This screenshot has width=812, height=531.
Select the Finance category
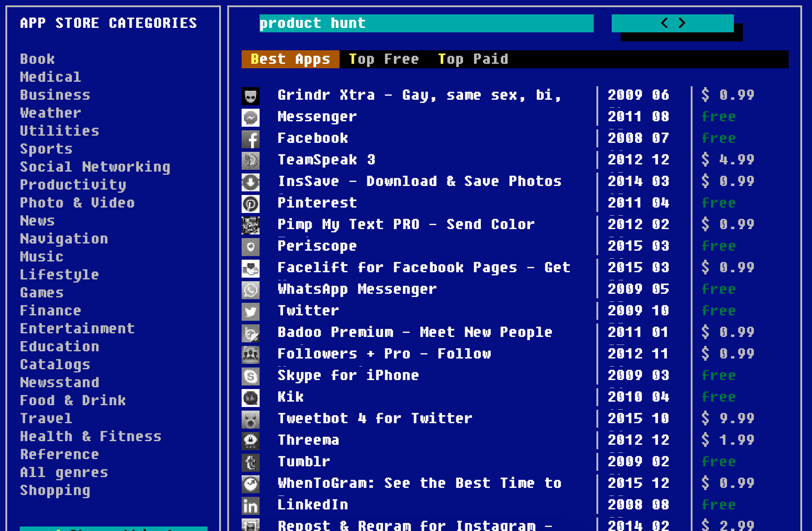click(x=51, y=310)
